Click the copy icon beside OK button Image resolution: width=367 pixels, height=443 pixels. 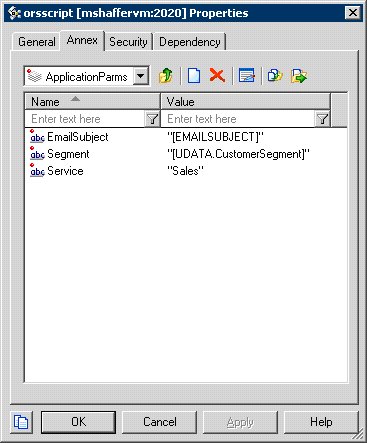(21, 422)
